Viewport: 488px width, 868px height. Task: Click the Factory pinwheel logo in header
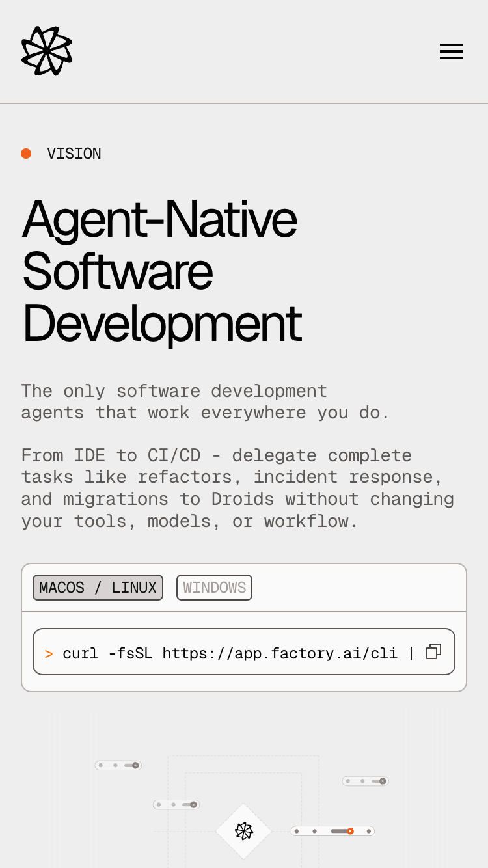click(46, 51)
